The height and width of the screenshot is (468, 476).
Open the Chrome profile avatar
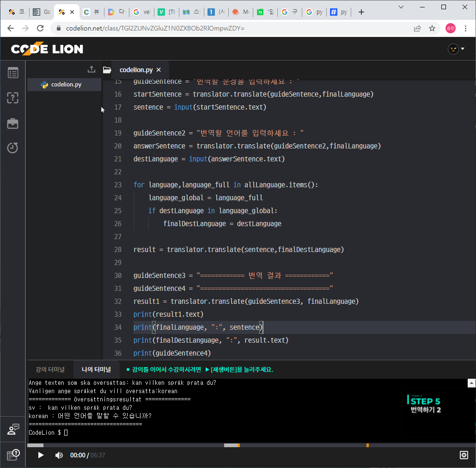point(450,28)
